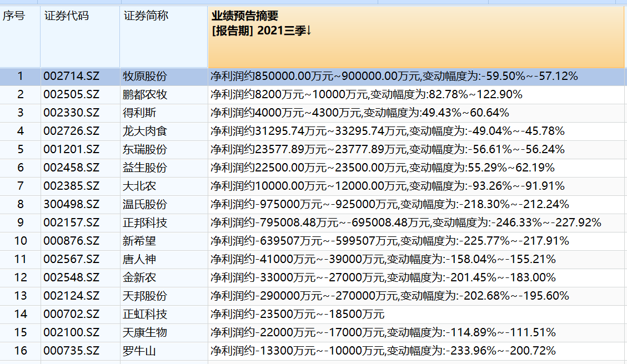This screenshot has height=364, width=627.
Task: Click forecast text 净利润约-290000万元~-270000万元
Action: click(304, 296)
